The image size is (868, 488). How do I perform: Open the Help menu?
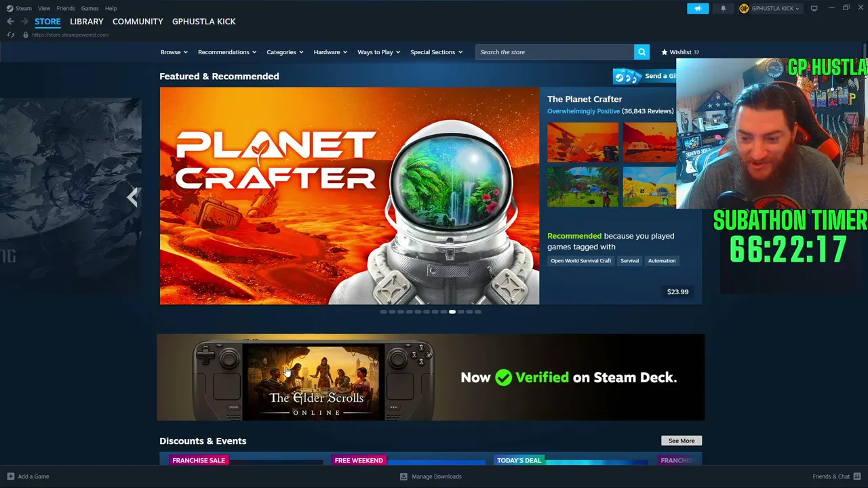click(111, 8)
